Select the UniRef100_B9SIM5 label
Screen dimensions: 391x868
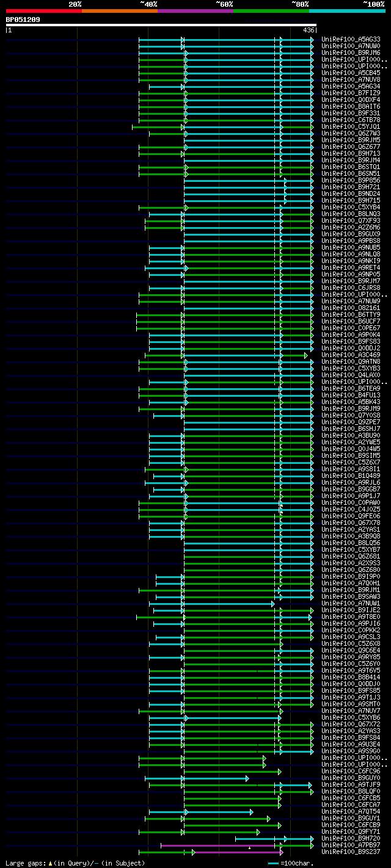pos(350,455)
